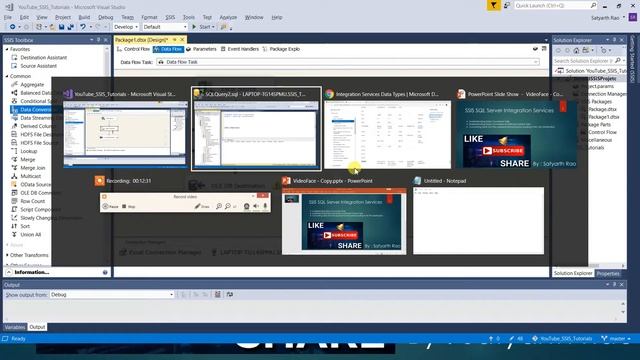Click the Sort transform icon in toolbox
This screenshot has height=360, width=640.
click(14, 226)
